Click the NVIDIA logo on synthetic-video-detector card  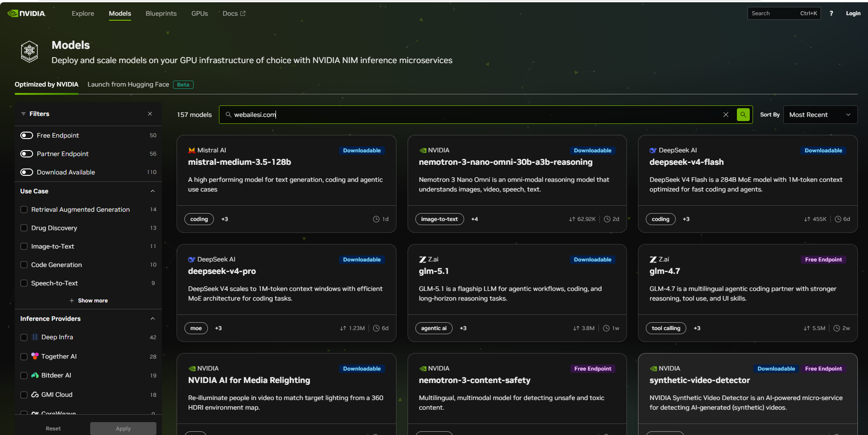[653, 369]
